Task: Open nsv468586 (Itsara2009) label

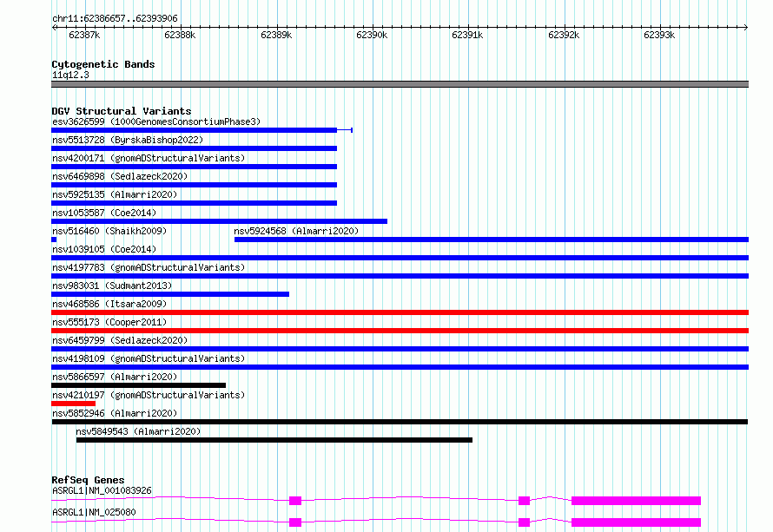Action: 109,304
